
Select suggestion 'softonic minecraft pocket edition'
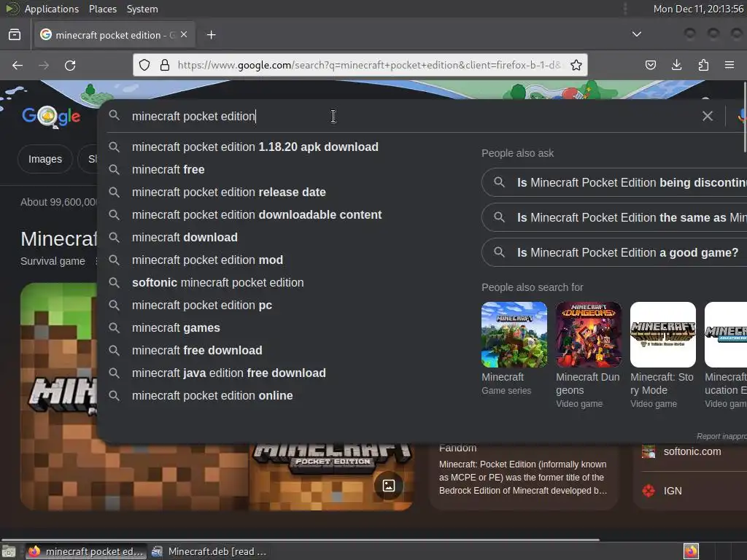coord(217,282)
